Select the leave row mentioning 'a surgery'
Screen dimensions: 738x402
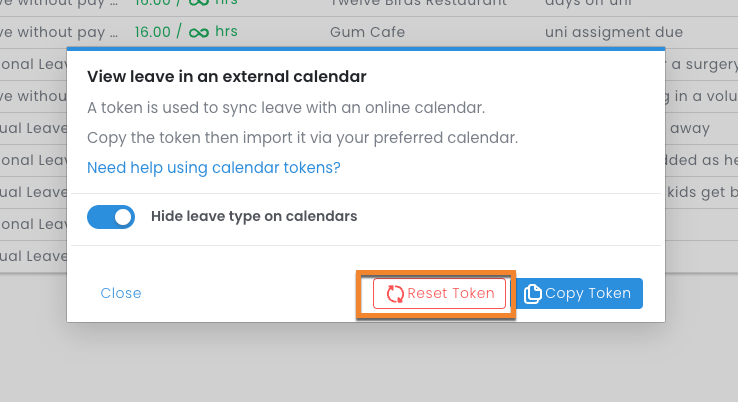(x=702, y=65)
